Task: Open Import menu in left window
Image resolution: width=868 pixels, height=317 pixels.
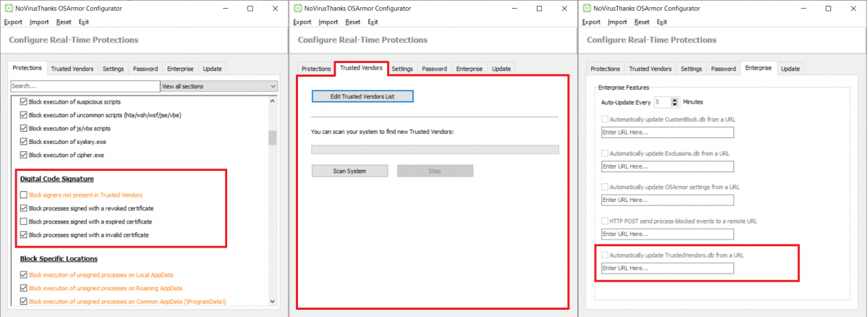Action: [x=39, y=22]
